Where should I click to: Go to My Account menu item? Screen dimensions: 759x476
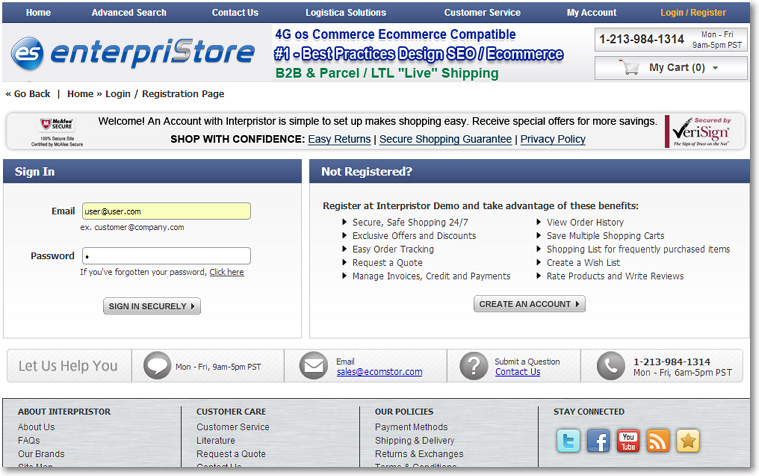[x=592, y=13]
